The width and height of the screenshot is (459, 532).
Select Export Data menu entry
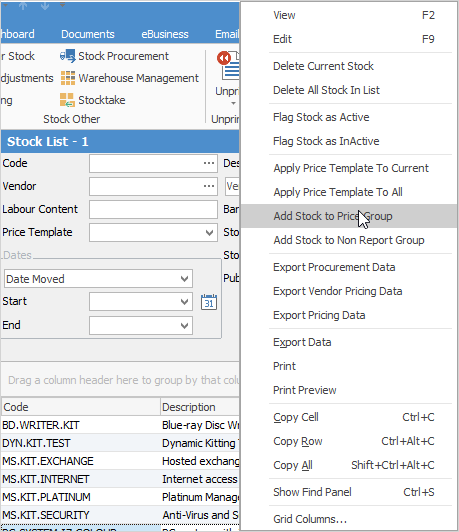(349, 342)
